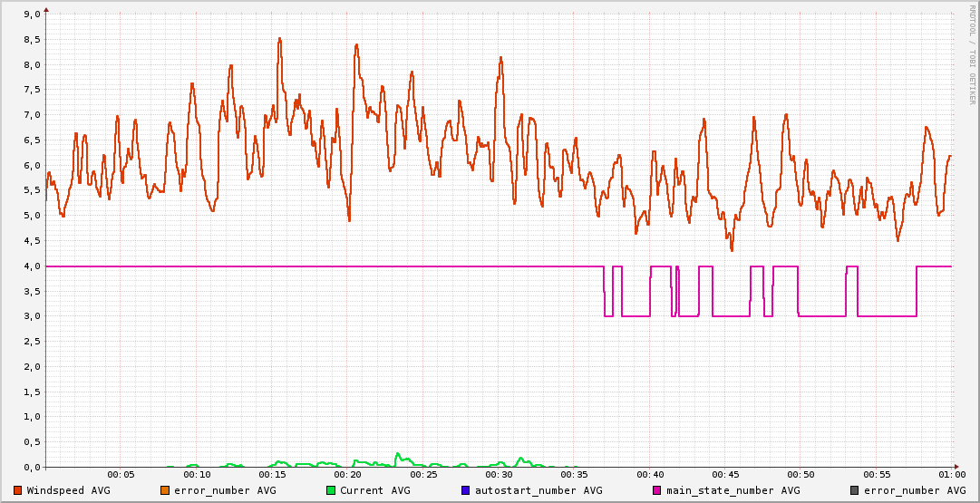Select the autostart_number AVG legend label

tap(539, 490)
